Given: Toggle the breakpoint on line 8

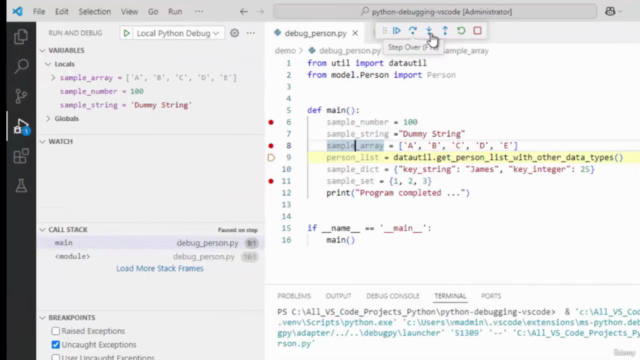Looking at the screenshot, I should [x=271, y=146].
